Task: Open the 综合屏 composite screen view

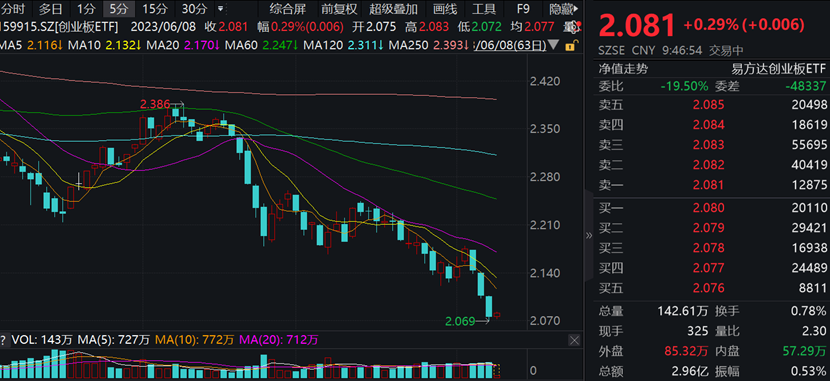Action: (287, 8)
